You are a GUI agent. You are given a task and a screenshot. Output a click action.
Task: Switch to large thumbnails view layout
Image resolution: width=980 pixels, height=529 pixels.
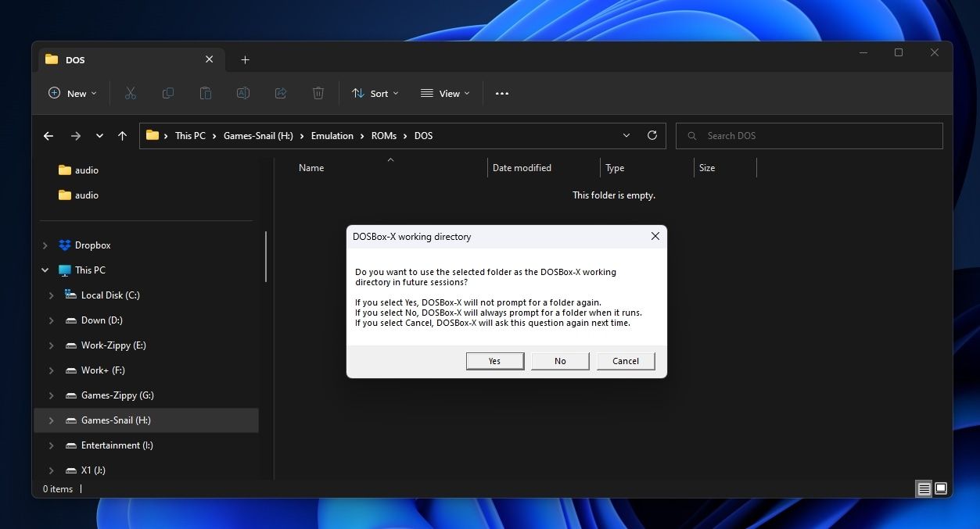point(941,489)
